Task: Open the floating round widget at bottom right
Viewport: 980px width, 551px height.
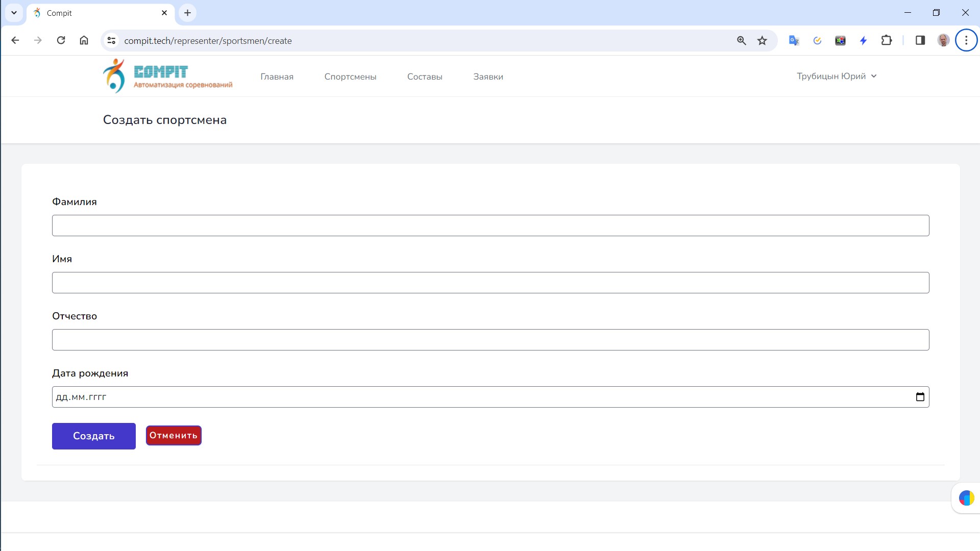Action: click(x=966, y=498)
